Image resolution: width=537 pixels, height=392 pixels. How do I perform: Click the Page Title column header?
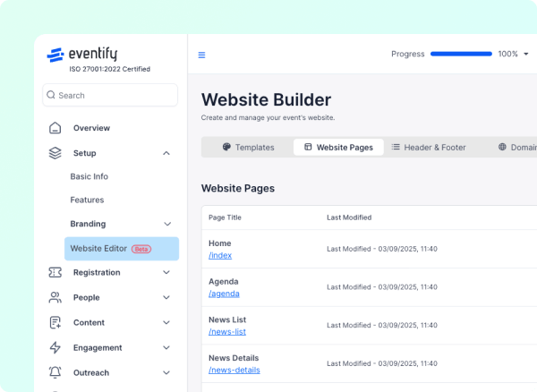click(225, 217)
